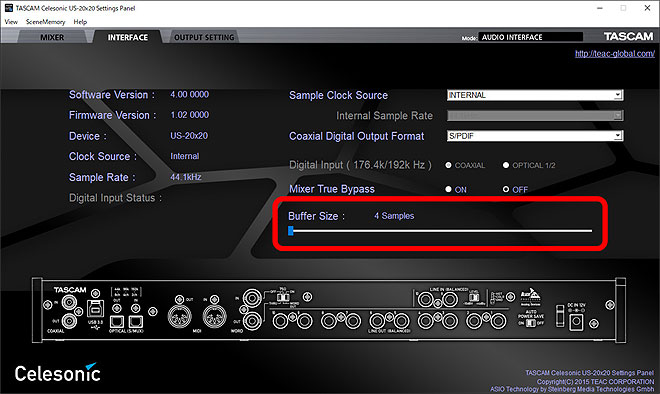Open Coaxial Digital Output Format dropdown

tap(535, 136)
